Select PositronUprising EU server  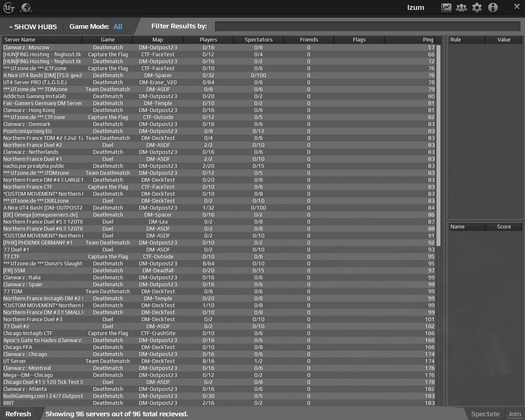point(219,131)
